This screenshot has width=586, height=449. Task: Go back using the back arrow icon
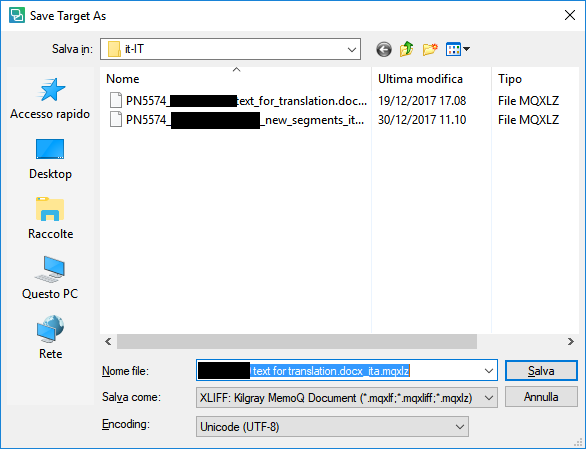point(384,49)
